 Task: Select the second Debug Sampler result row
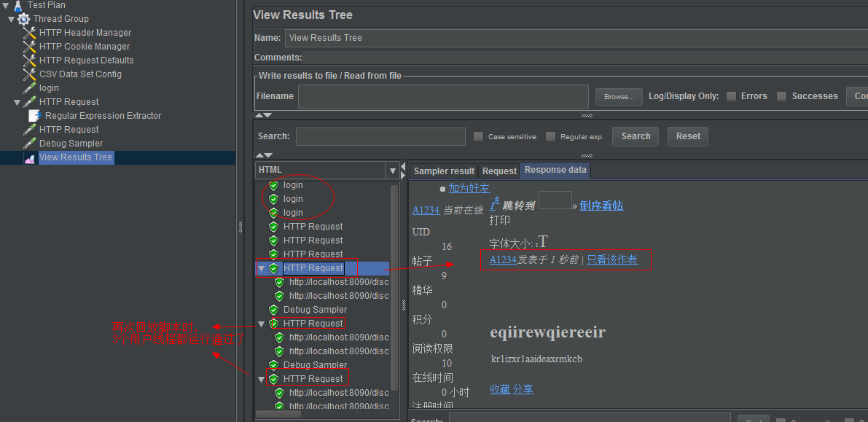click(315, 365)
